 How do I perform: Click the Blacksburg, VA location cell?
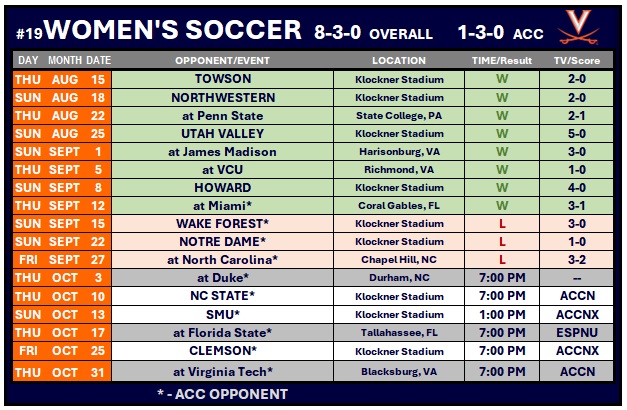pos(399,371)
